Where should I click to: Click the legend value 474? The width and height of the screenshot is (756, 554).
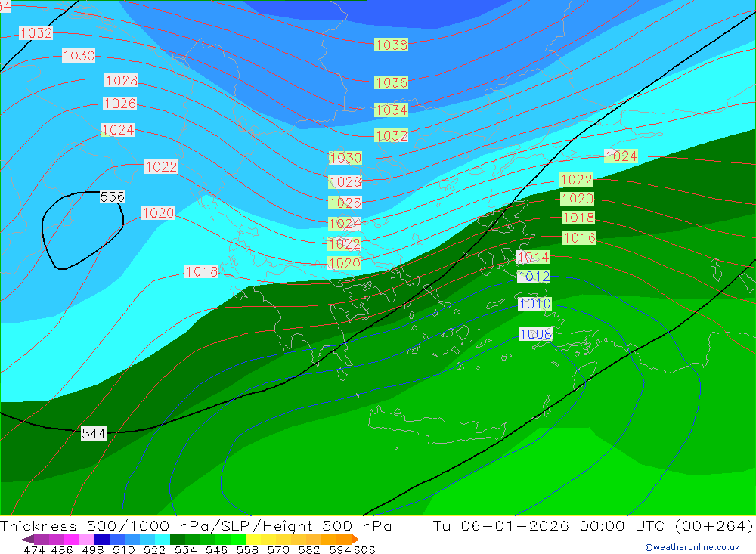34,549
